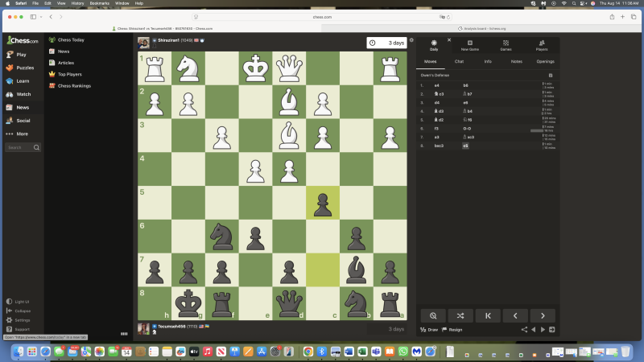
Task: Click the Players icon in top panel
Action: click(542, 44)
